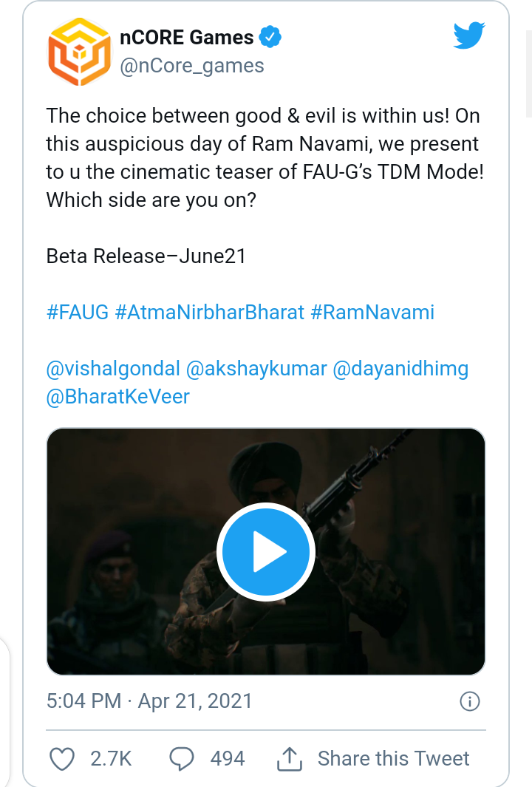Click the share upload arrow icon

click(290, 758)
